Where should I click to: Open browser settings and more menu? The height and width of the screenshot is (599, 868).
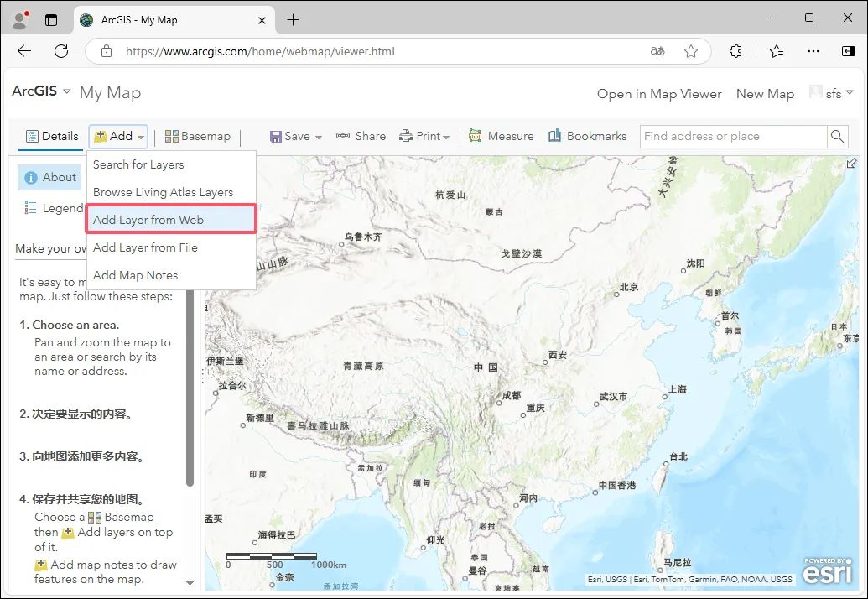point(813,51)
